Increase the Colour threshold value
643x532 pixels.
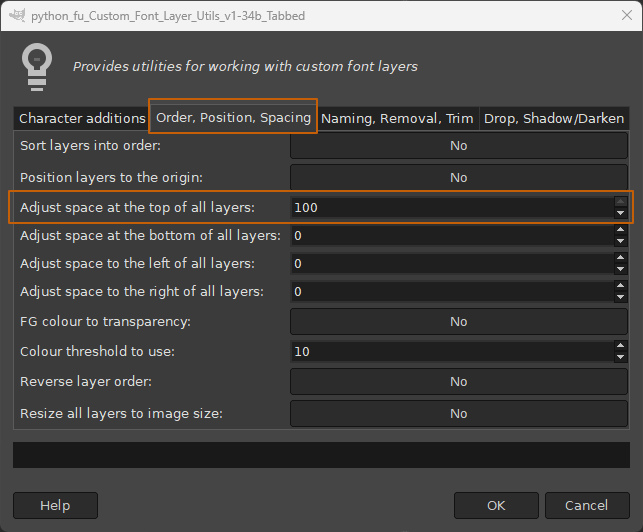coord(620,346)
